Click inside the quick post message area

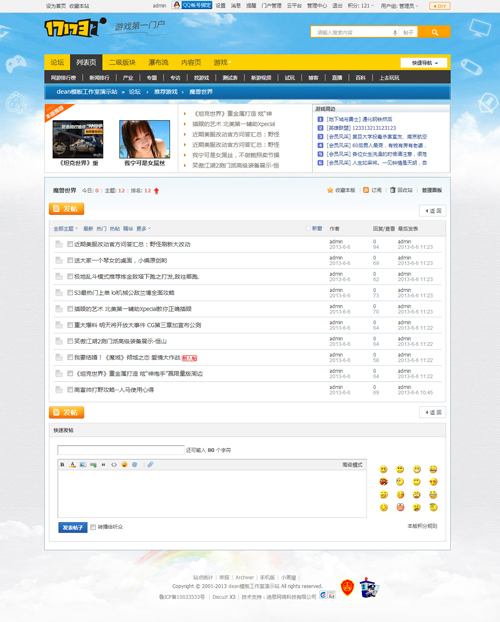pos(212,493)
